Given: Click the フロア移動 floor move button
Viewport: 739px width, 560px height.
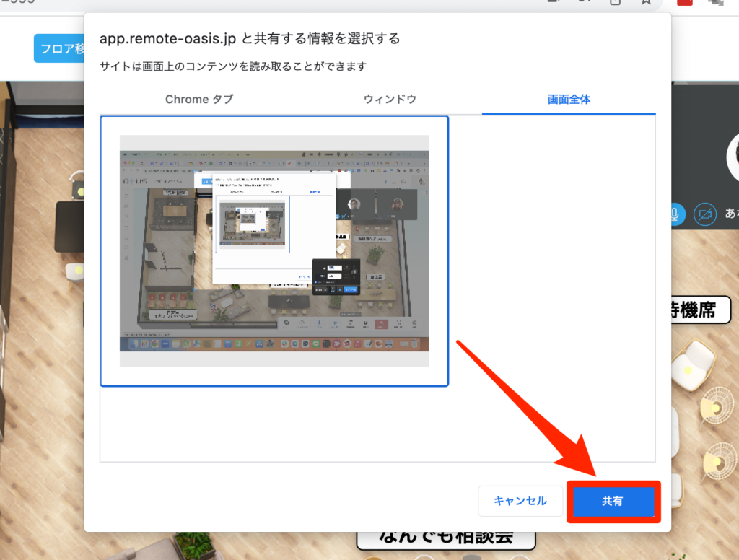Looking at the screenshot, I should [59, 48].
